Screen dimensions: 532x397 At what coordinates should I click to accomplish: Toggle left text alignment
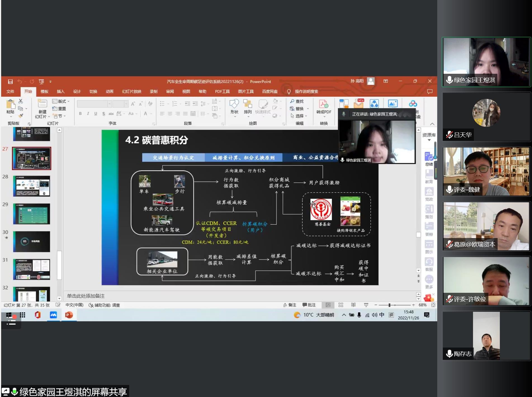[162, 113]
